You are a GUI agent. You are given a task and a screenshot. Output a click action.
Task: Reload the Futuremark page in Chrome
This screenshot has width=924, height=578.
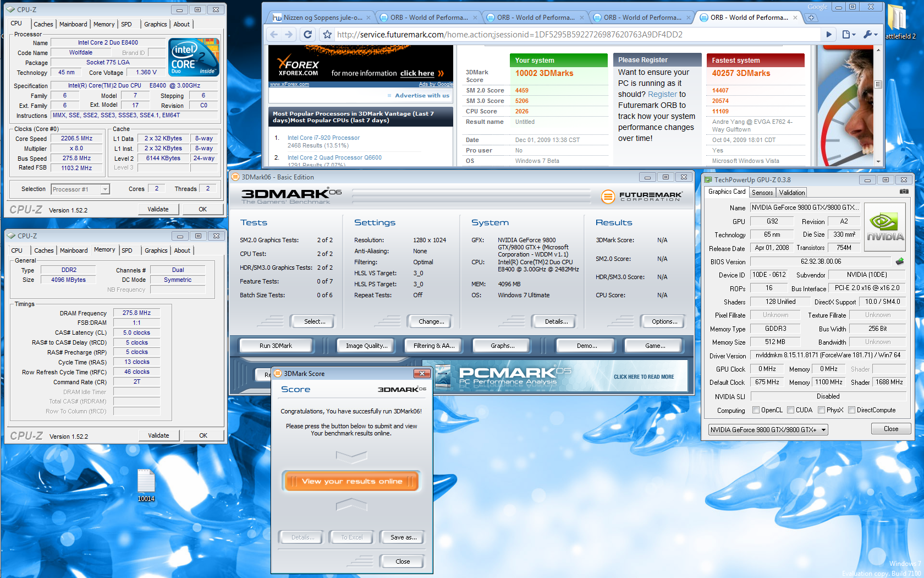click(x=308, y=34)
